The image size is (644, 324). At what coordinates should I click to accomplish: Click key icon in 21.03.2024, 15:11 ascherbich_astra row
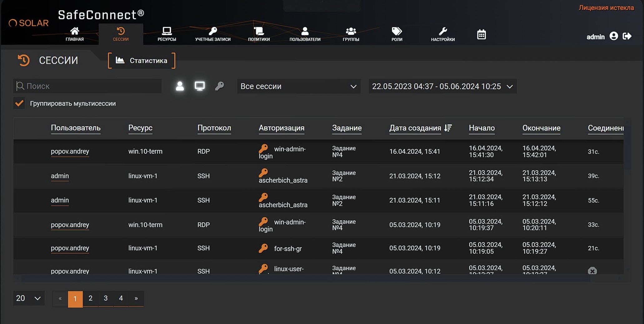pos(263,197)
